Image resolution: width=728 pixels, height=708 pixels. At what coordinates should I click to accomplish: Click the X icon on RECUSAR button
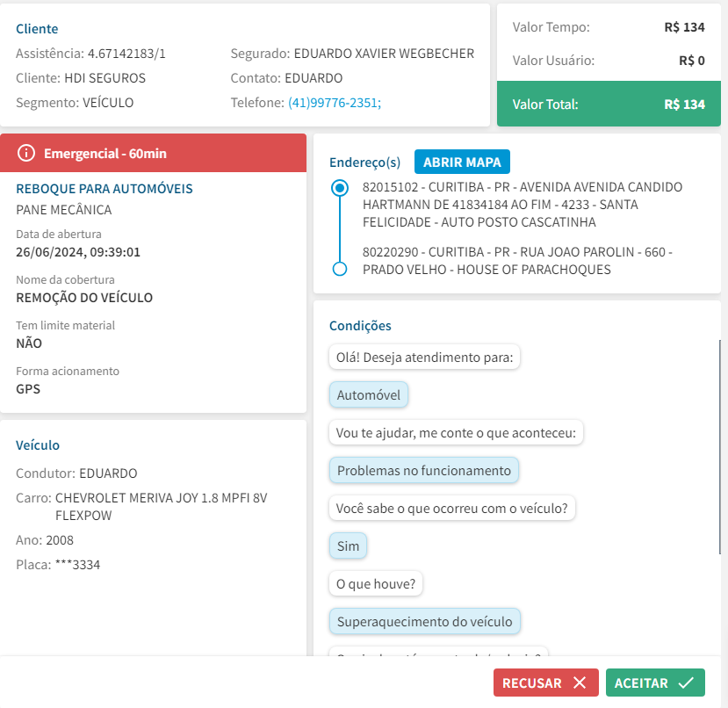(579, 683)
